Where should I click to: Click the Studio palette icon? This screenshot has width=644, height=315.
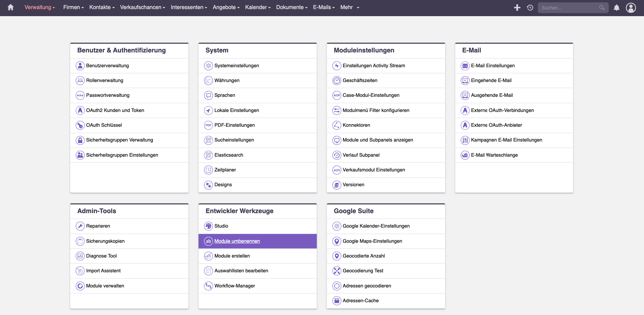pos(208,226)
